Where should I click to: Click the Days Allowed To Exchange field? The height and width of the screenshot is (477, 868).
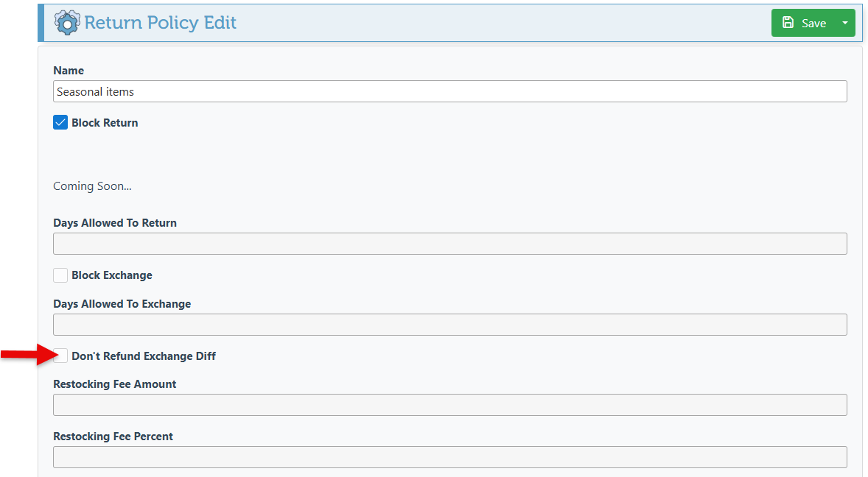450,325
